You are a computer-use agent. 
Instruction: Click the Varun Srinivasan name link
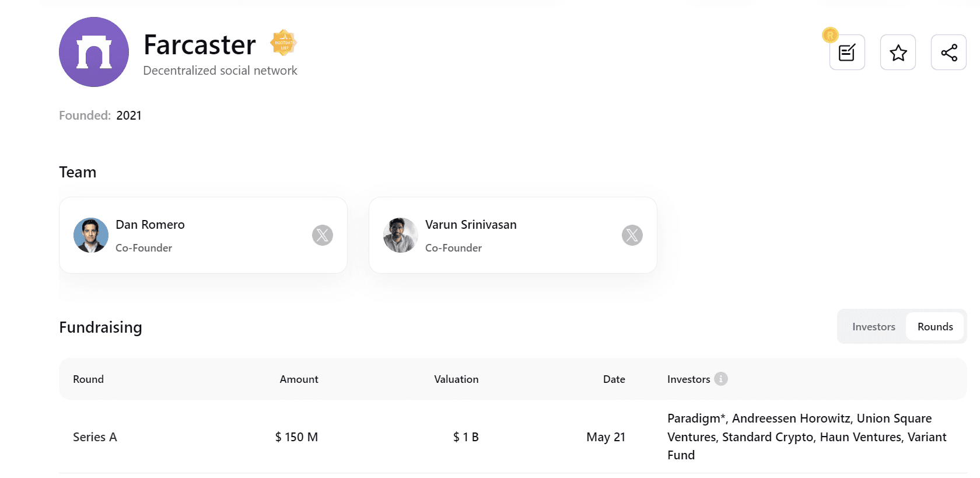coord(471,225)
